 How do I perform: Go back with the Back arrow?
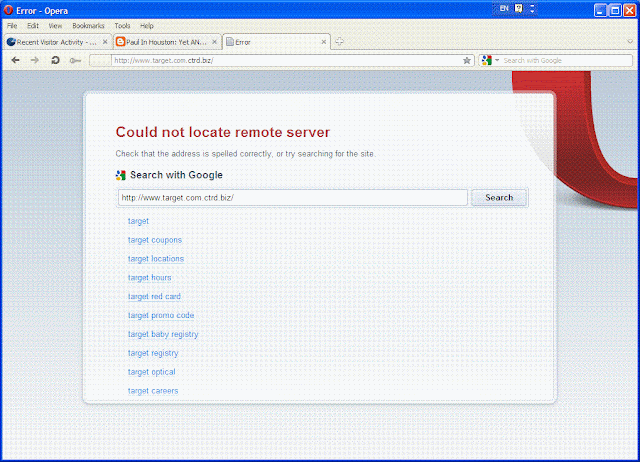16,60
